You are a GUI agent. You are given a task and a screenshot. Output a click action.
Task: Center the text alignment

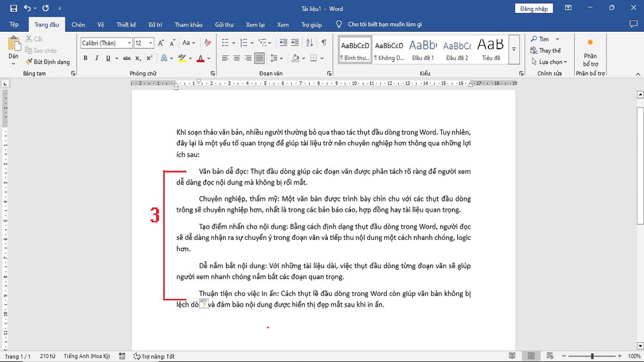point(237,58)
